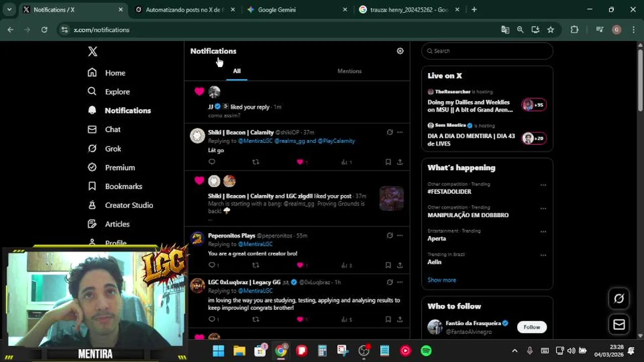The width and height of the screenshot is (644, 362).
Task: Ask Grok about Shiki's "Lèt go" post
Action: point(389,132)
